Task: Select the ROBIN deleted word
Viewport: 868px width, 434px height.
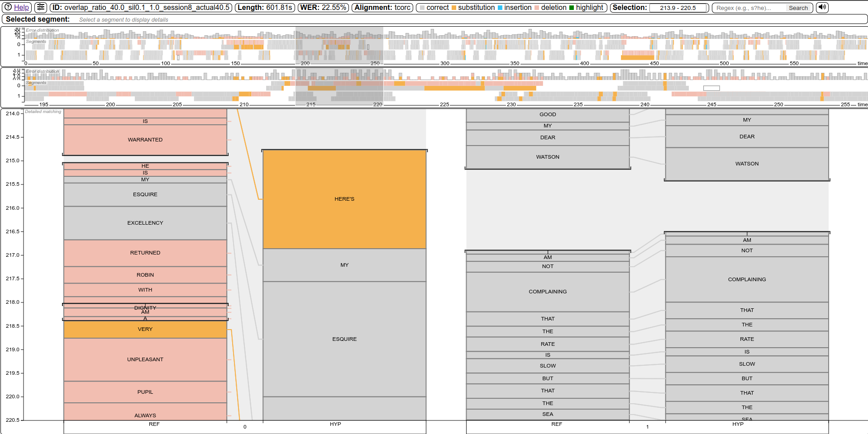Action: point(145,275)
